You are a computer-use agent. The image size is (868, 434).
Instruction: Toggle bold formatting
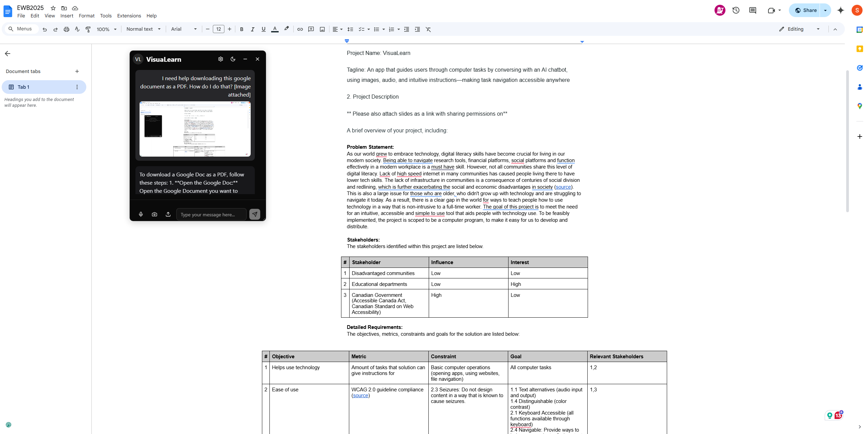pyautogui.click(x=241, y=29)
